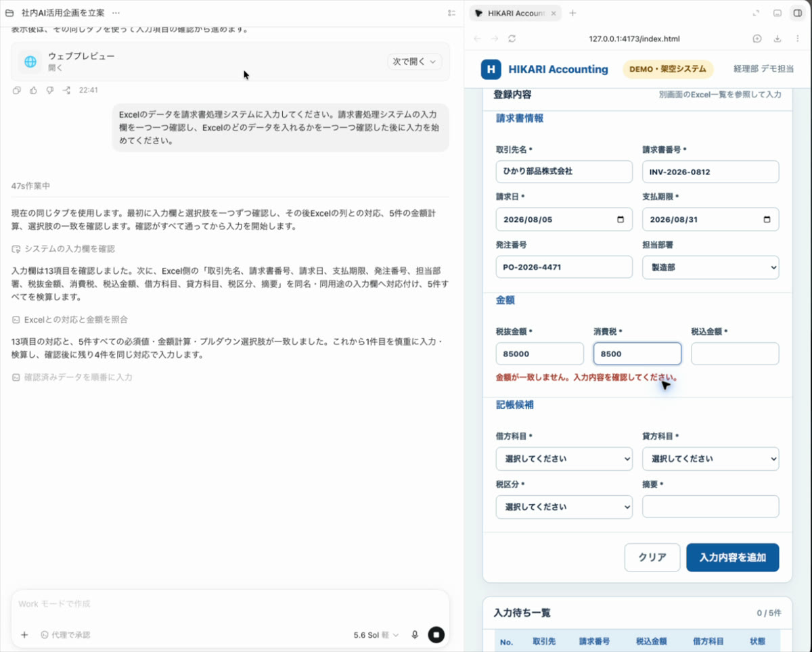Click the thumbs-up feedback icon
The image size is (812, 652).
pos(33,90)
